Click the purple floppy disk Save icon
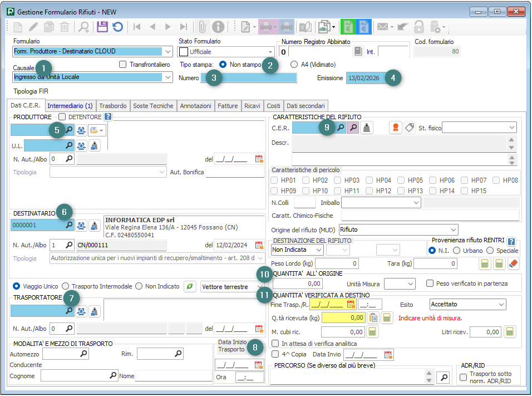 [x=102, y=26]
